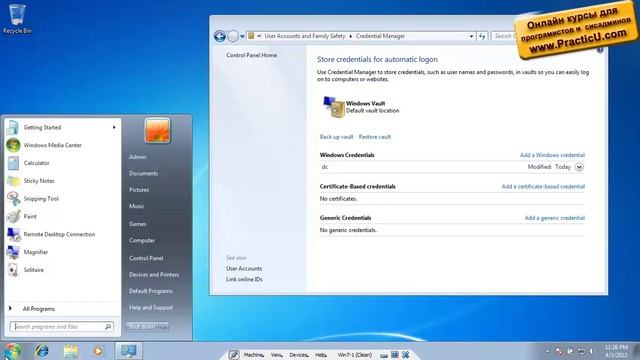Open the Getting Started icon in Start menu

(x=13, y=127)
